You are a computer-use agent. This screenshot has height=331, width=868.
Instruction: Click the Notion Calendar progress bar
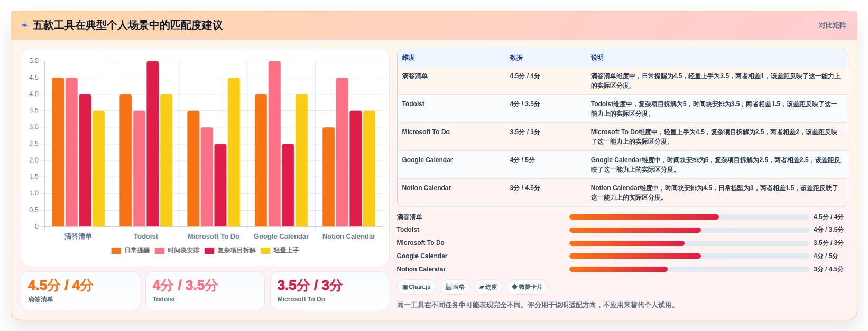click(689, 269)
